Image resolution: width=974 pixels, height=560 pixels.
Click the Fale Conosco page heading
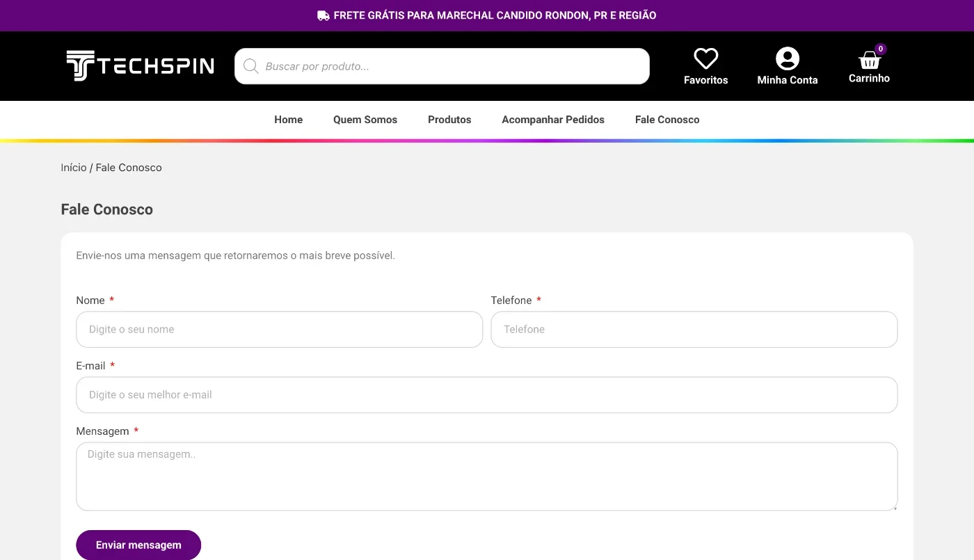(107, 209)
